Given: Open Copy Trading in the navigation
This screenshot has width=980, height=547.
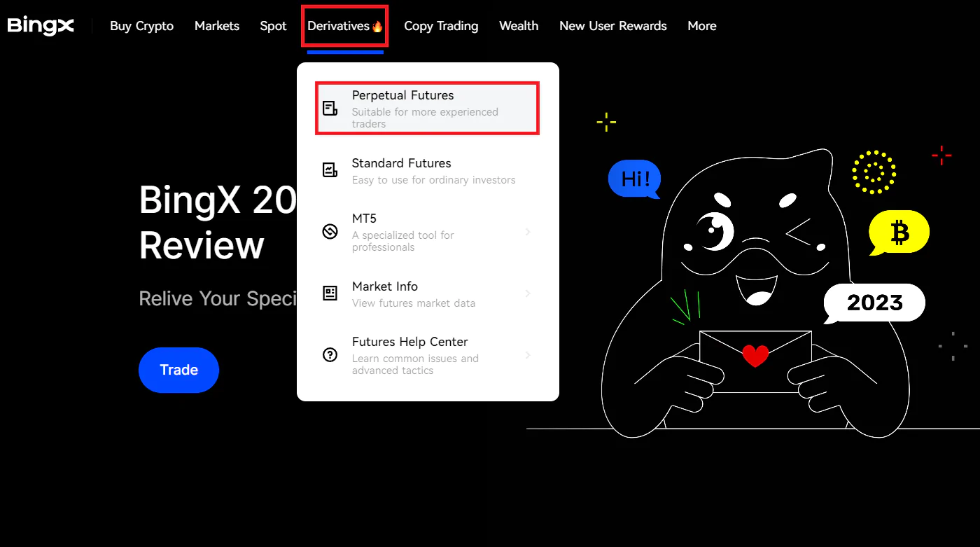Looking at the screenshot, I should (441, 26).
